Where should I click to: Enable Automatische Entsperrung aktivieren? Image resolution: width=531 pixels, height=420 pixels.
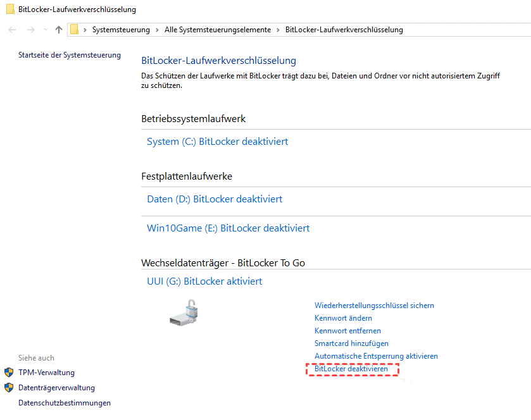click(x=376, y=356)
